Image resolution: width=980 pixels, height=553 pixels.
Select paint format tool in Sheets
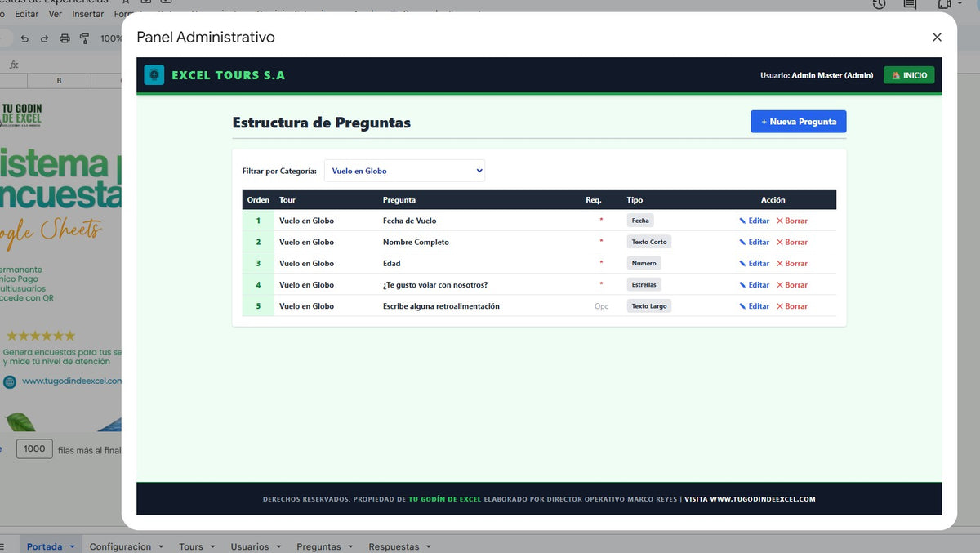84,38
